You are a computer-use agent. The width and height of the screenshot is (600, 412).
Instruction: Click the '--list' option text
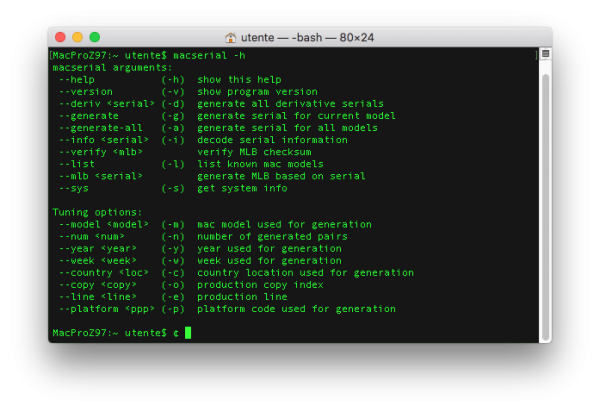tap(77, 164)
